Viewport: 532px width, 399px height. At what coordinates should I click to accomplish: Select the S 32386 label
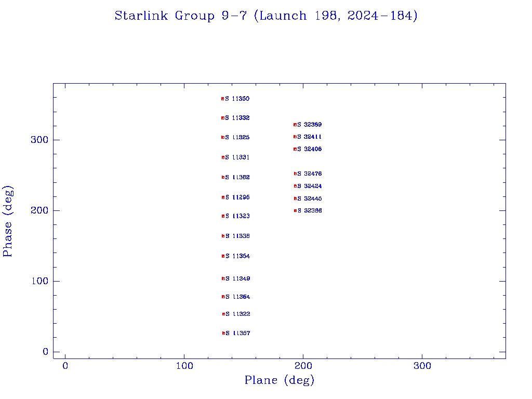click(310, 211)
